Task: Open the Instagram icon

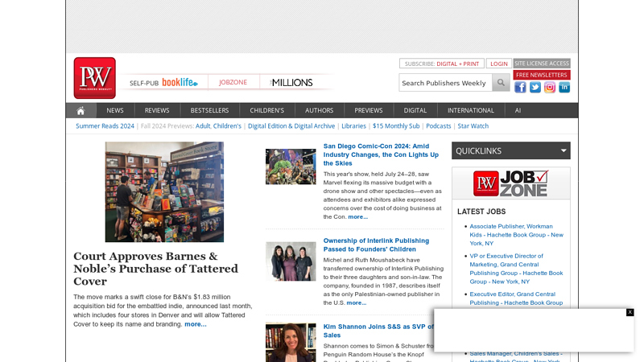Action: (x=550, y=87)
